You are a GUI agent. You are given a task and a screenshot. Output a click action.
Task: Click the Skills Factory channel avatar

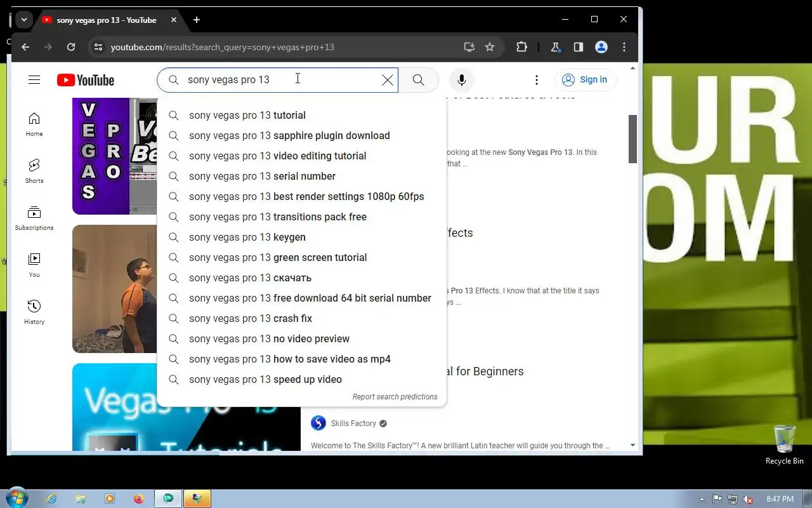(x=318, y=423)
